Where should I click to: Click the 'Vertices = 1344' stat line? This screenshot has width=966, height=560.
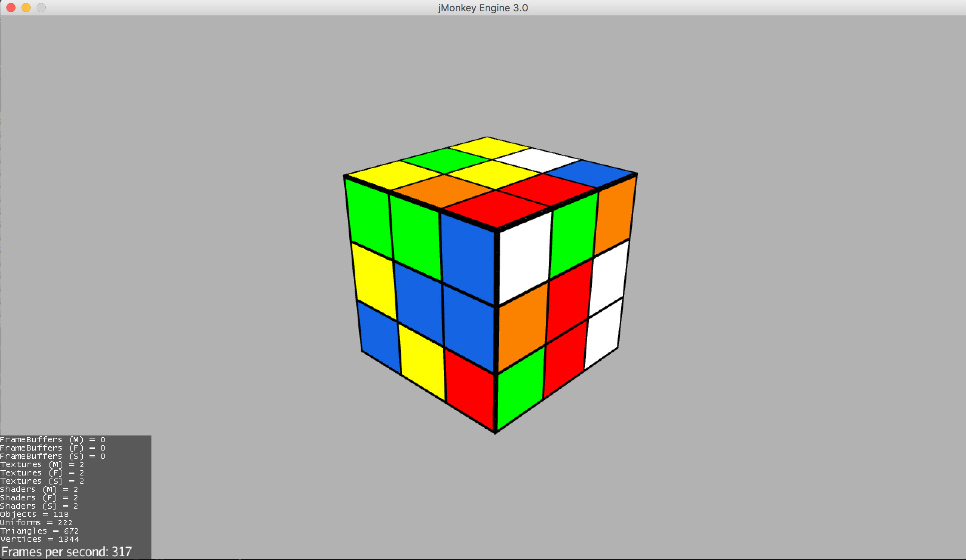pyautogui.click(x=40, y=539)
